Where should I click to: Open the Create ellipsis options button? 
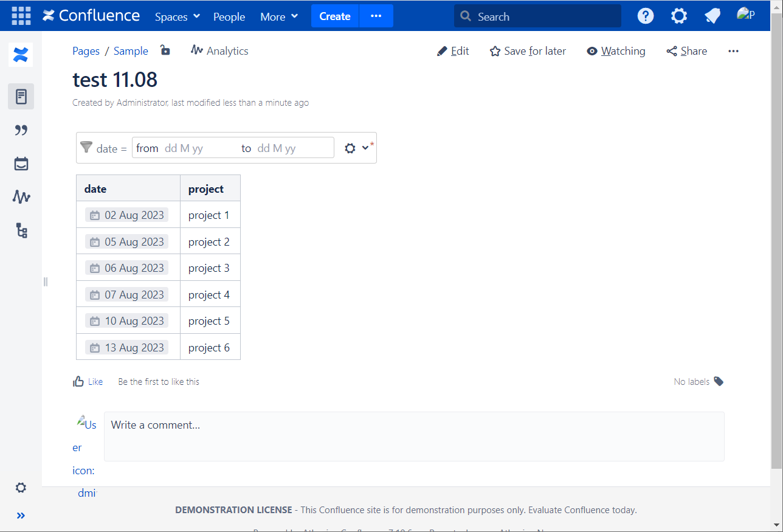pos(376,16)
